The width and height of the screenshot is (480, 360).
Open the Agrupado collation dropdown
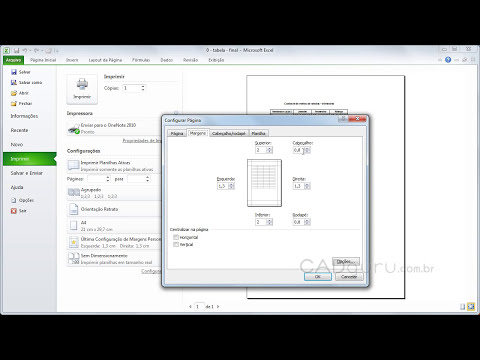pos(114,193)
